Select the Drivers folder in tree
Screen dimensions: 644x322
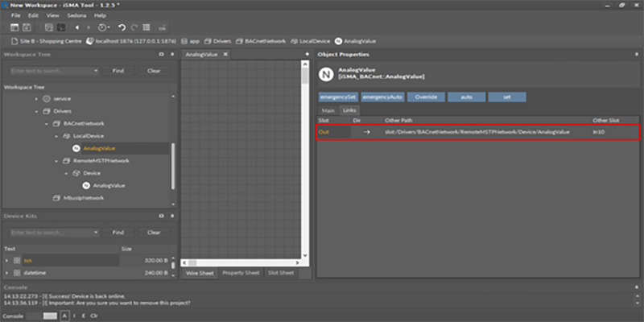tap(57, 111)
